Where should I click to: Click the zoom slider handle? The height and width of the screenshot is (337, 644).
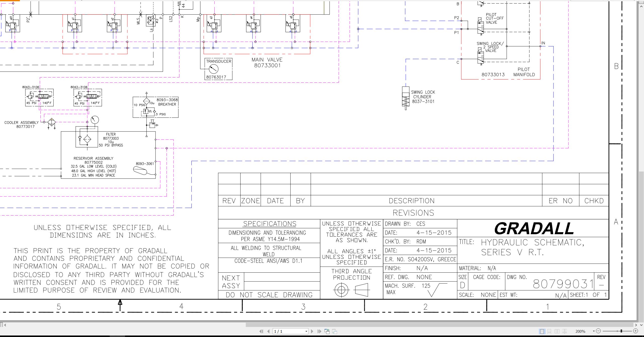pyautogui.click(x=621, y=331)
